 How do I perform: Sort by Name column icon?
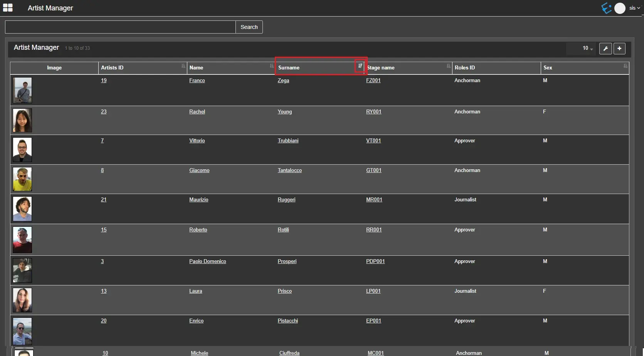point(271,66)
